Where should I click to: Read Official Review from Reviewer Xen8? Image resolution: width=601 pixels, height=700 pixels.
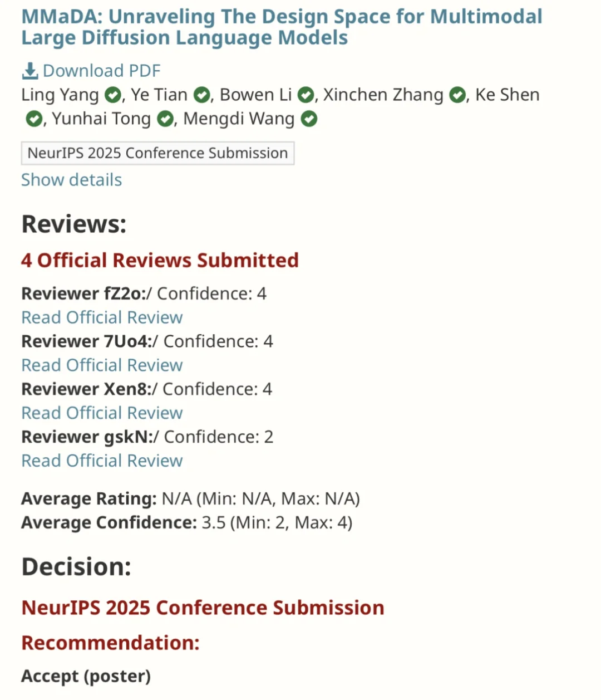[x=102, y=413]
